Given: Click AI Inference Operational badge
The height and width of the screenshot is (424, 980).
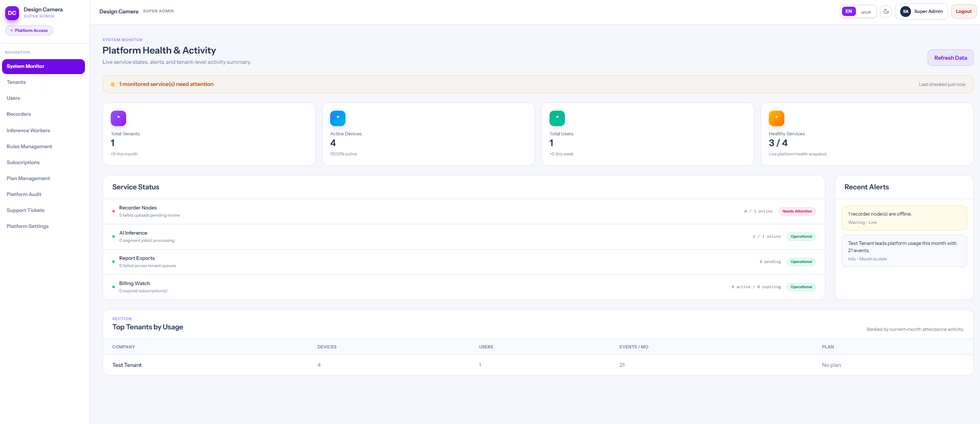Looking at the screenshot, I should tap(801, 237).
